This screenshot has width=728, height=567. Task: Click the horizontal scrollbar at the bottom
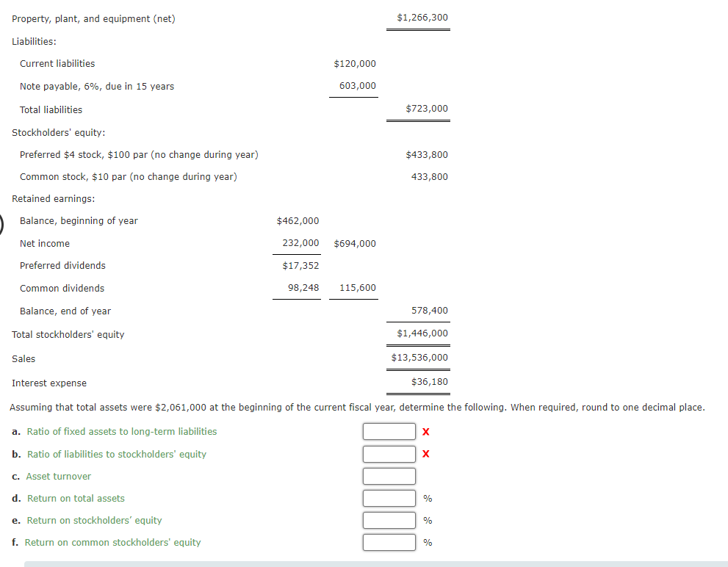point(364,563)
